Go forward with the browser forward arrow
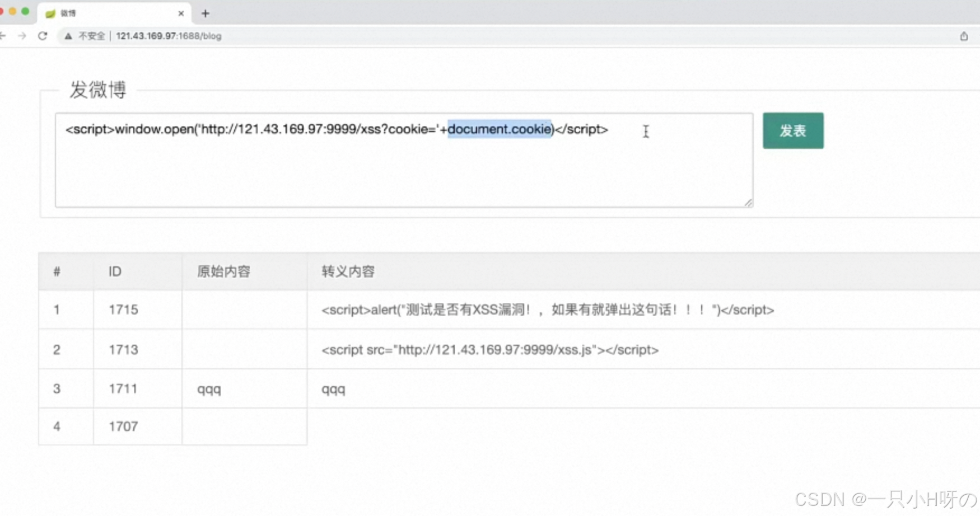This screenshot has width=980, height=516. 22,36
